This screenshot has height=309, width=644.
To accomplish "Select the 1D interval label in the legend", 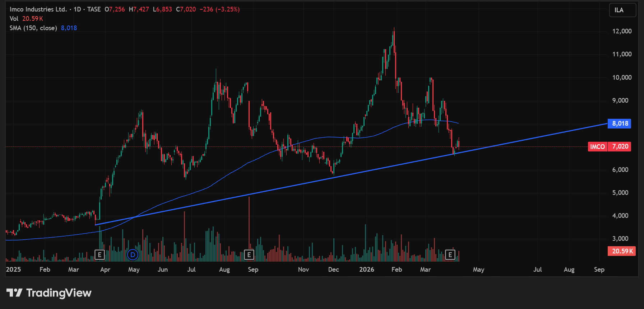I will [77, 9].
